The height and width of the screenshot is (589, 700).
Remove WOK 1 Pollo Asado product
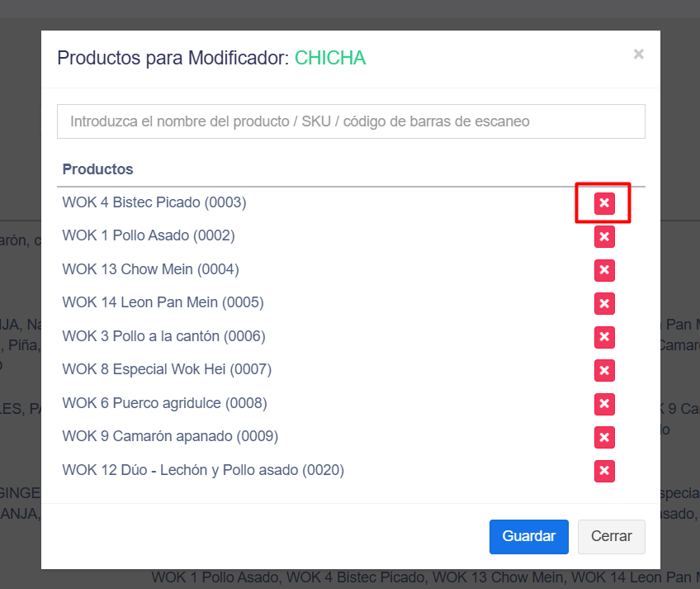coord(604,236)
